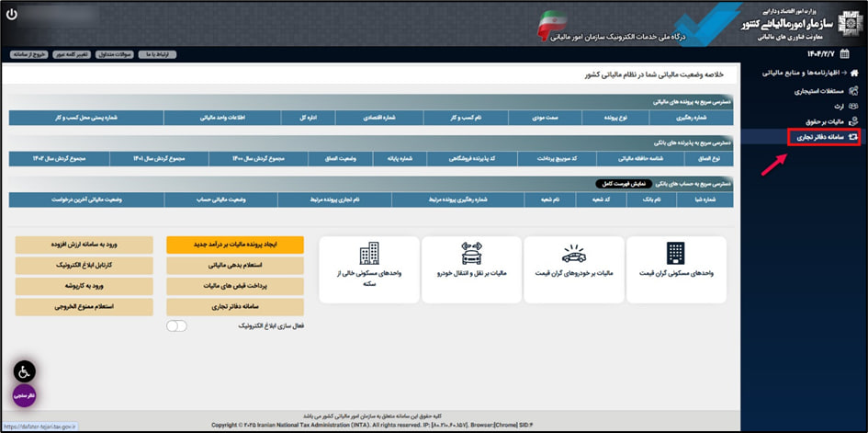The width and height of the screenshot is (868, 433).
Task: Click the ارتباط با ما contact button
Action: click(158, 54)
